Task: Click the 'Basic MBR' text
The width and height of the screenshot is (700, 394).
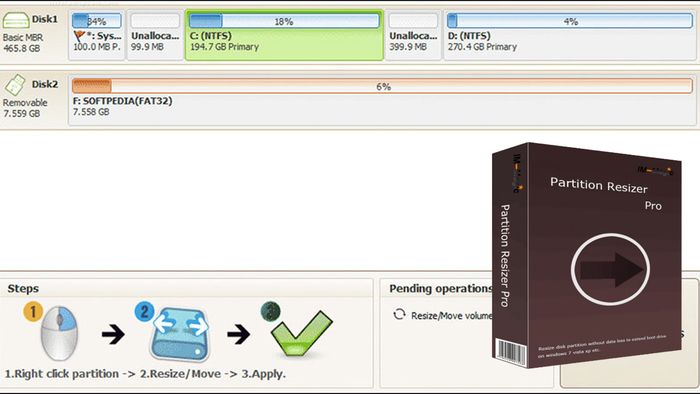Action: pos(23,37)
